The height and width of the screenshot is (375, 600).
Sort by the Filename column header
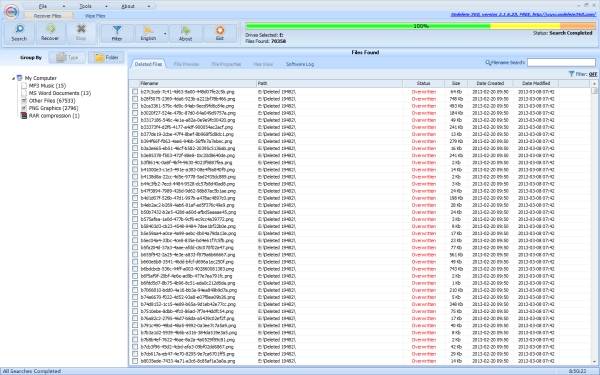click(198, 83)
